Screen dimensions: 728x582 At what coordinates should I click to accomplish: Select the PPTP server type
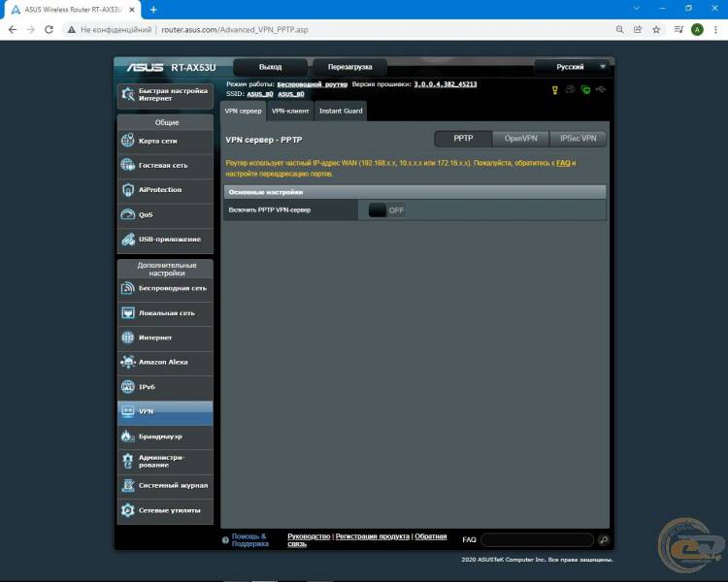pos(463,139)
